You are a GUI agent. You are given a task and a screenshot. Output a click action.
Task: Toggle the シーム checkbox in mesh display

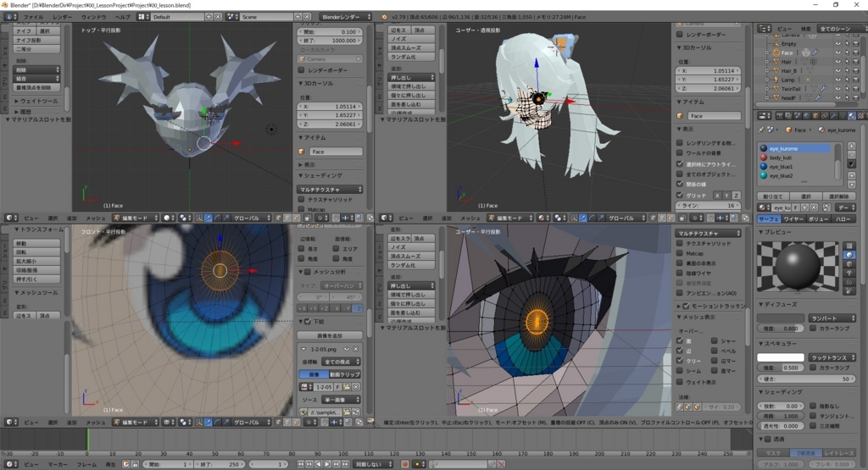pos(679,370)
